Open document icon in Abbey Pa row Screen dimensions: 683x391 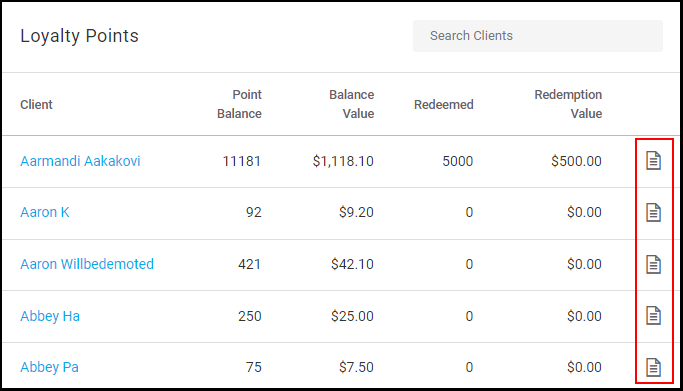tap(653, 367)
